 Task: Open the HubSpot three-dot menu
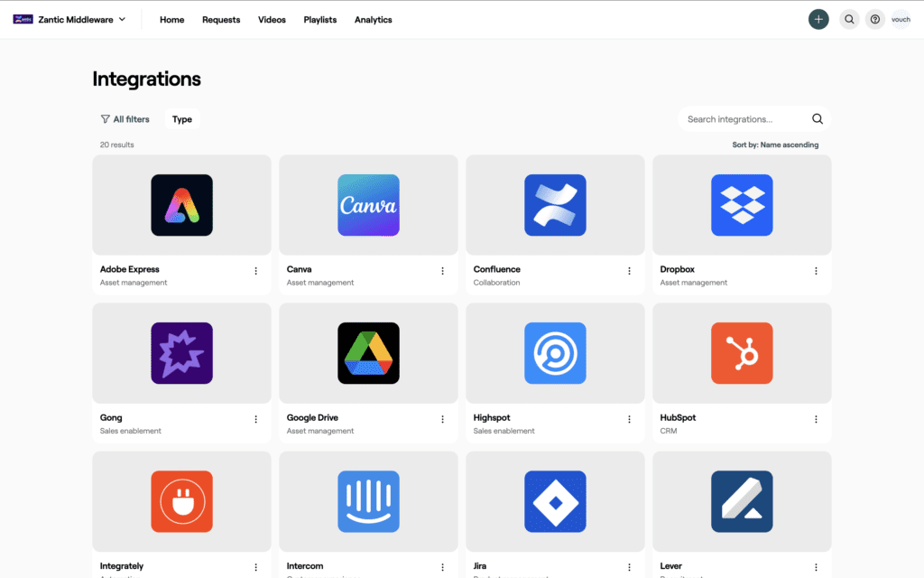pos(816,419)
